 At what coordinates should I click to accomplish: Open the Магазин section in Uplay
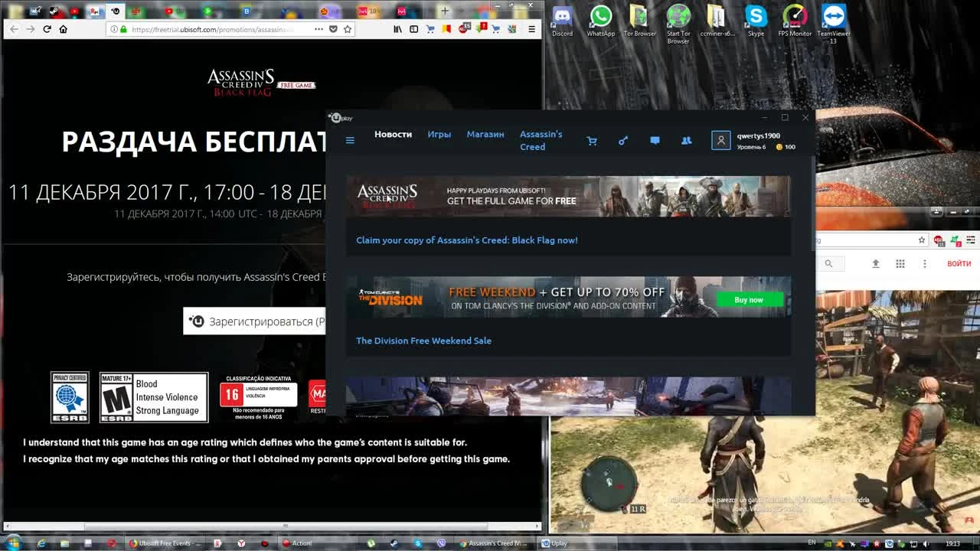click(485, 134)
